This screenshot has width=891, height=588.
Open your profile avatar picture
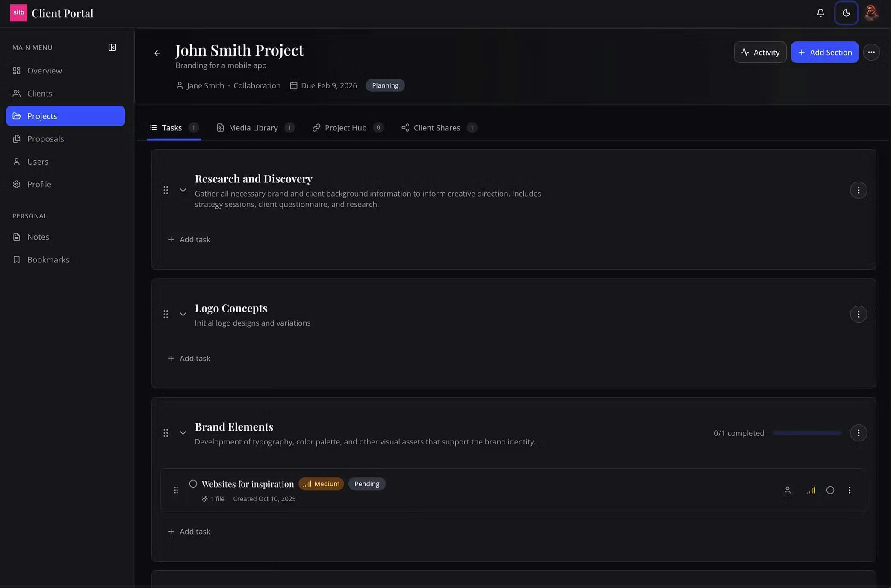[871, 13]
